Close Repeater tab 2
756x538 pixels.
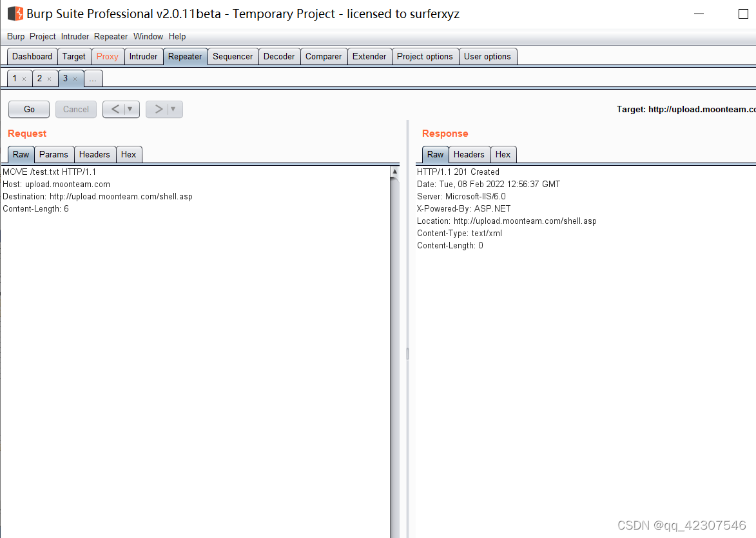point(49,79)
